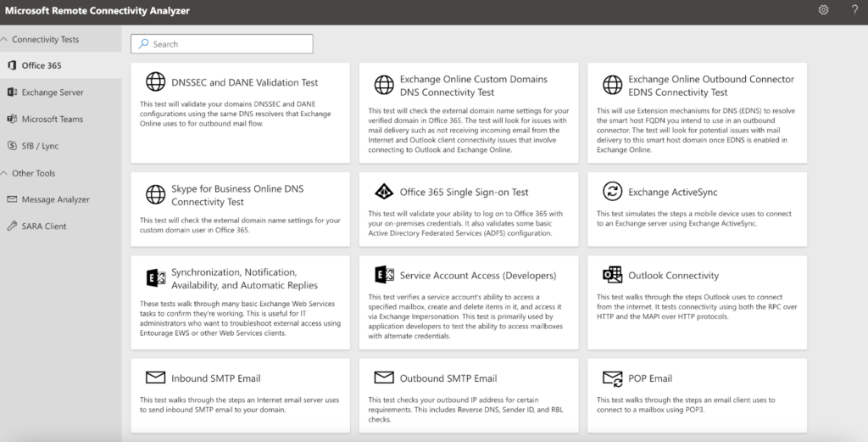
Task: Collapse the Other Tools section chevron
Action: click(4, 173)
